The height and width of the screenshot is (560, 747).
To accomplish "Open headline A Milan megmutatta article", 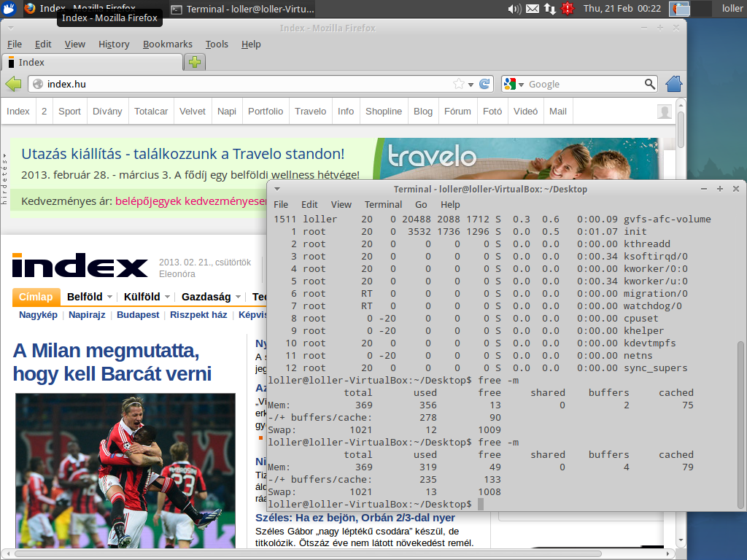I will (112, 362).
